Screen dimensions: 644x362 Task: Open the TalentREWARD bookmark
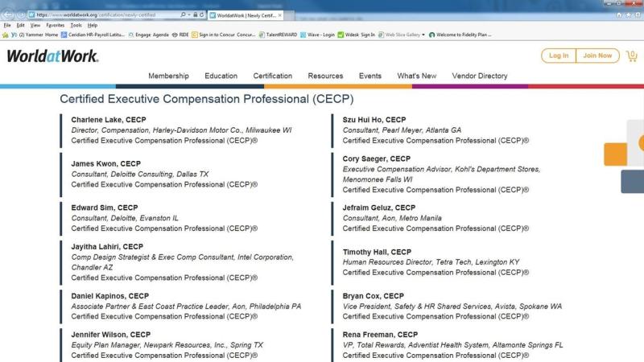(x=278, y=35)
